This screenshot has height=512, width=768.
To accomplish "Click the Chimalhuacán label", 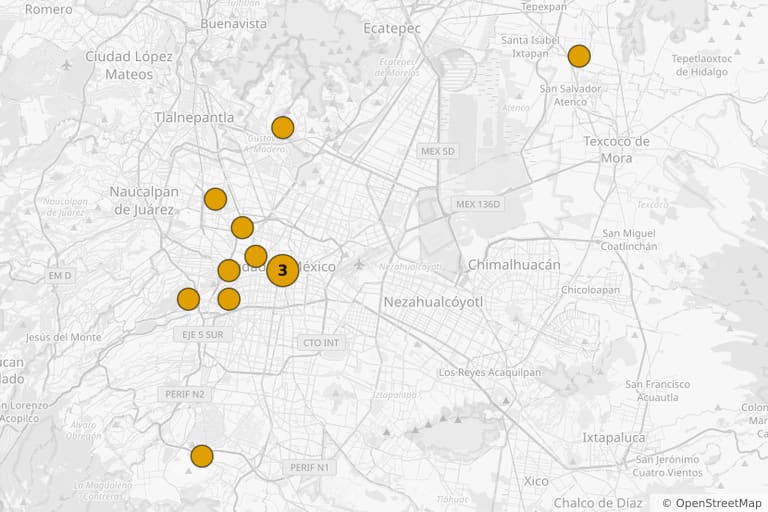I will (514, 265).
